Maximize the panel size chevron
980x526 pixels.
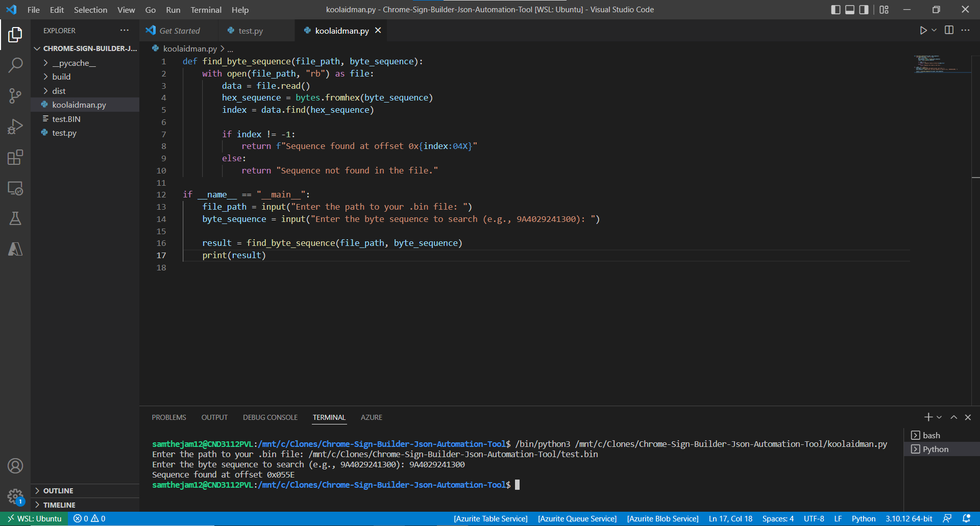(x=953, y=417)
